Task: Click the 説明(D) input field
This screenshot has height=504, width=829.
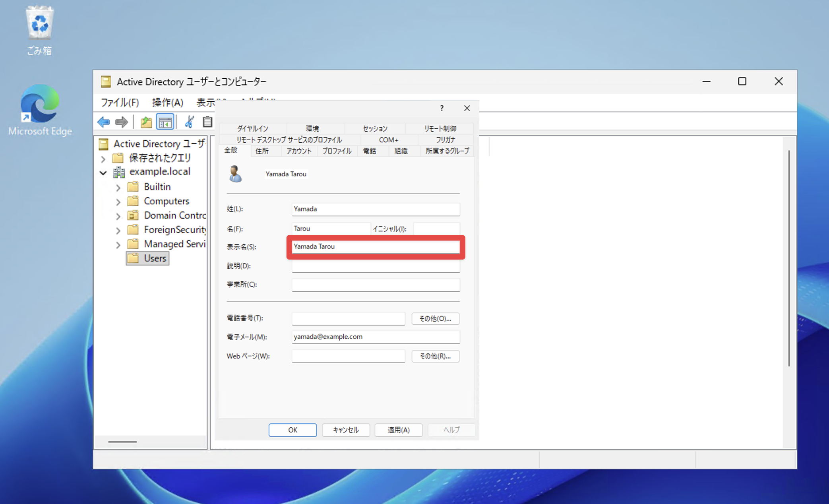Action: (x=376, y=266)
